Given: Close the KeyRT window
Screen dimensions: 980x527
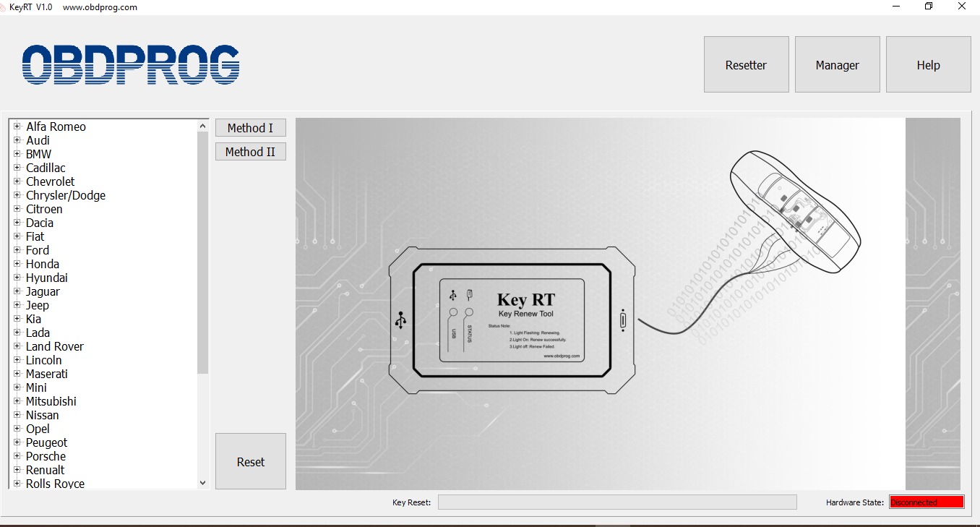Looking at the screenshot, I should [x=962, y=7].
